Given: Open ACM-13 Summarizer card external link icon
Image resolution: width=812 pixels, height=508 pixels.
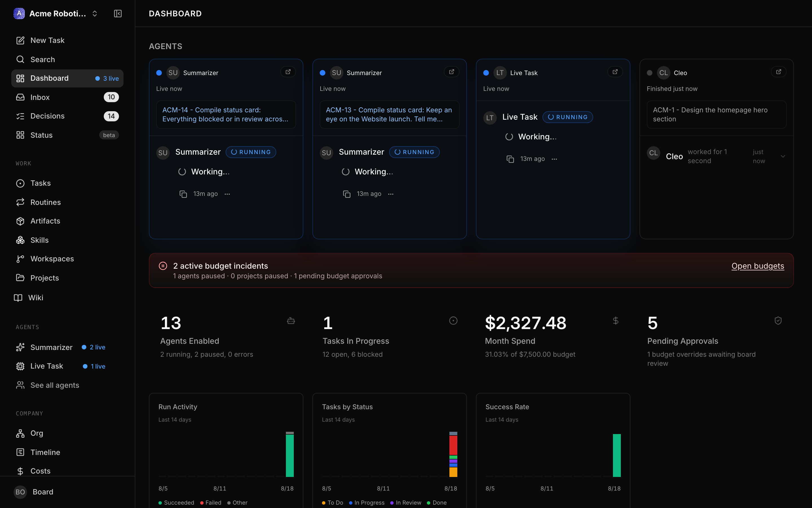Looking at the screenshot, I should [x=451, y=72].
